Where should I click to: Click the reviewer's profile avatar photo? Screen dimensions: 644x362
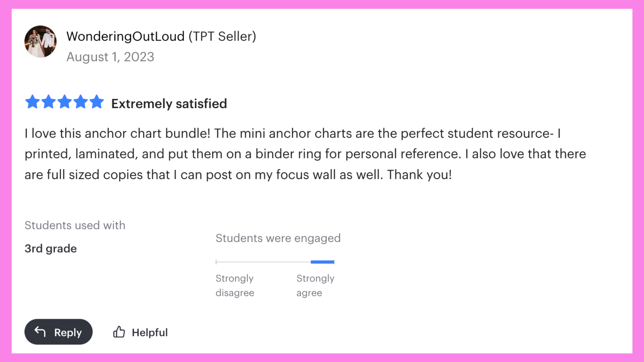coord(40,42)
